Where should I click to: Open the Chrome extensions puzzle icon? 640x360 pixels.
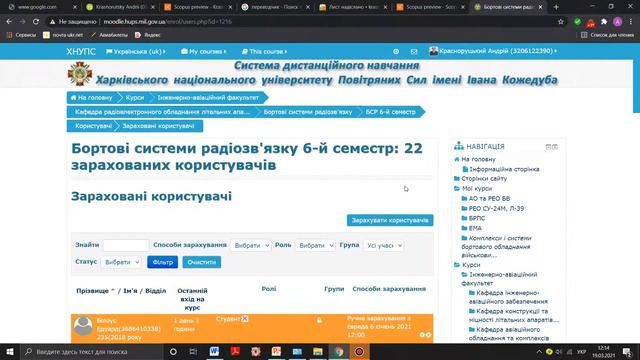pos(604,22)
